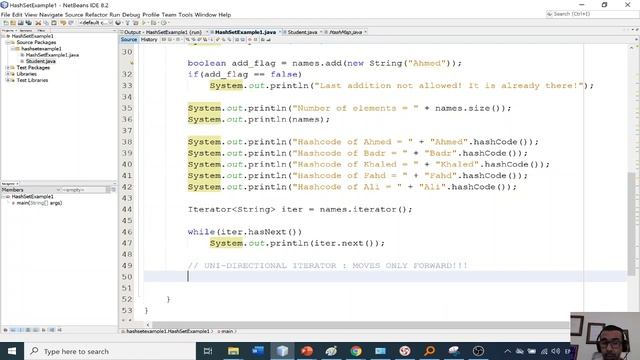Click the Redo toolbar icon
Viewport: 640px width, 360px height.
(x=71, y=23)
